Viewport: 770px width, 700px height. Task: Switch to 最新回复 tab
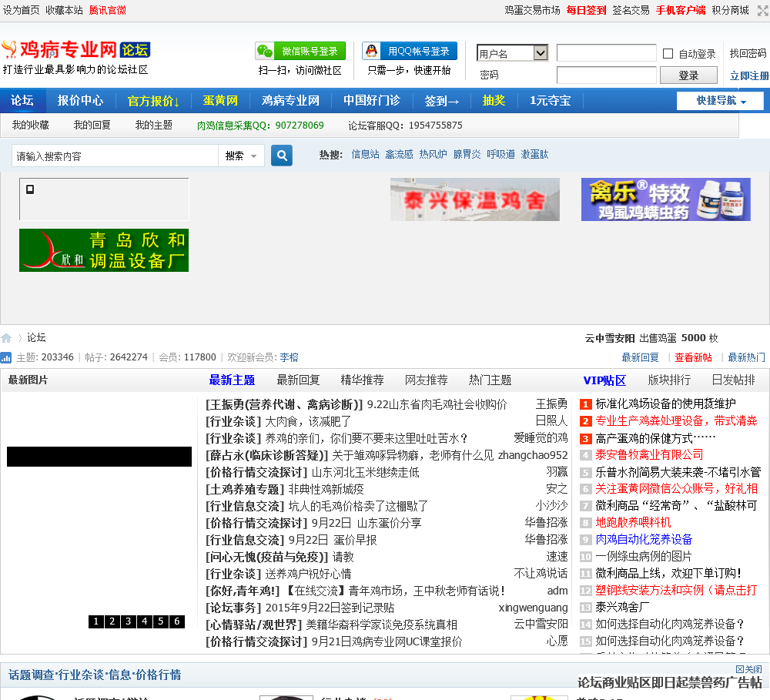(298, 380)
